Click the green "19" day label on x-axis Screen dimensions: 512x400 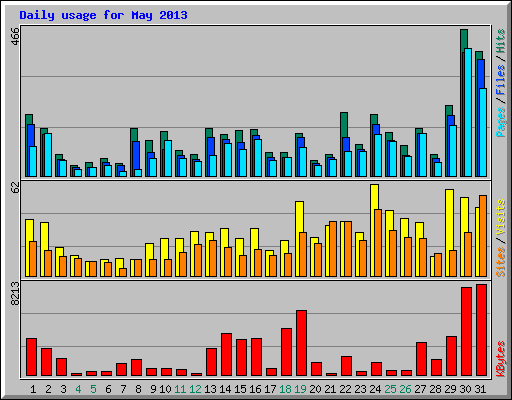pos(300,389)
